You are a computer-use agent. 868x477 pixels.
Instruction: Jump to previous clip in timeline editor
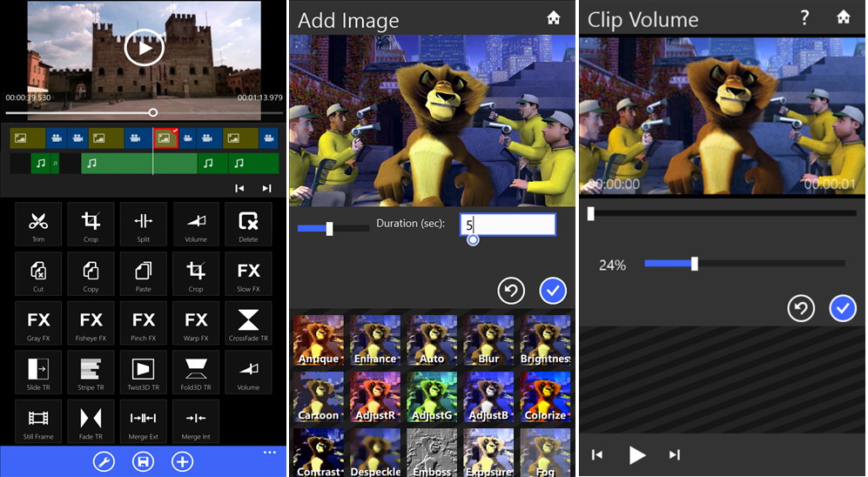(239, 188)
